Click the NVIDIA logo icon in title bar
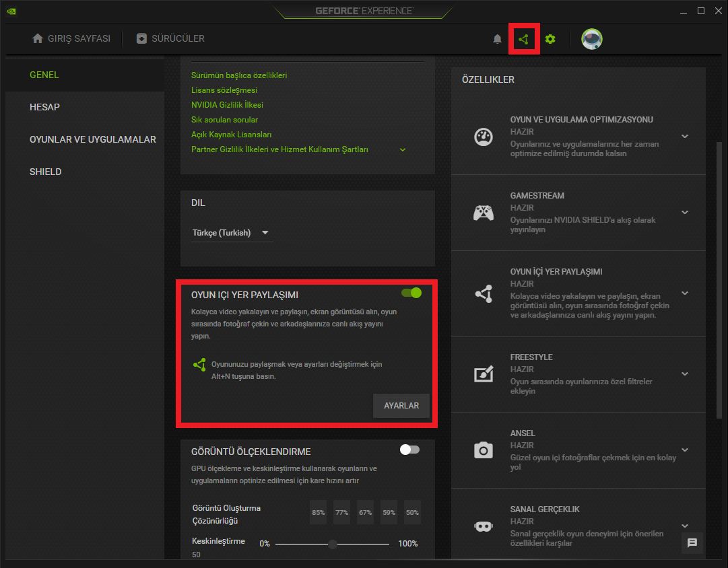The width and height of the screenshot is (728, 568). 11,11
